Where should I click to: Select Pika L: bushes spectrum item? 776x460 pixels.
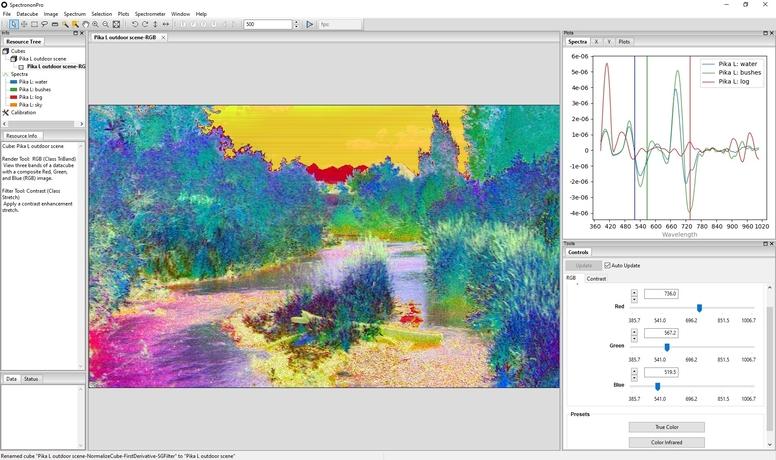(x=35, y=89)
